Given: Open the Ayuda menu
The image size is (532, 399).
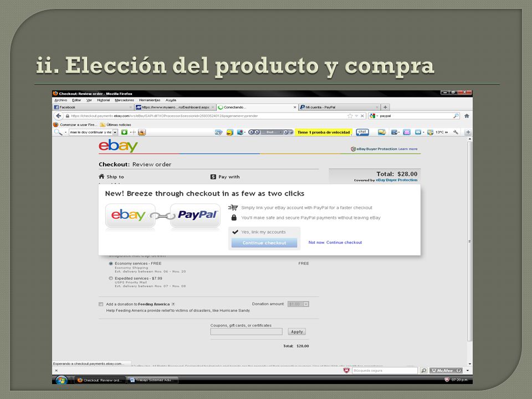Looking at the screenshot, I should (171, 100).
